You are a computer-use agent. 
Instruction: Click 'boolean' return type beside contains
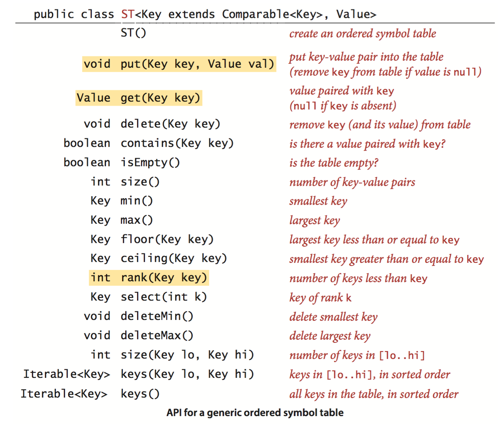(87, 143)
